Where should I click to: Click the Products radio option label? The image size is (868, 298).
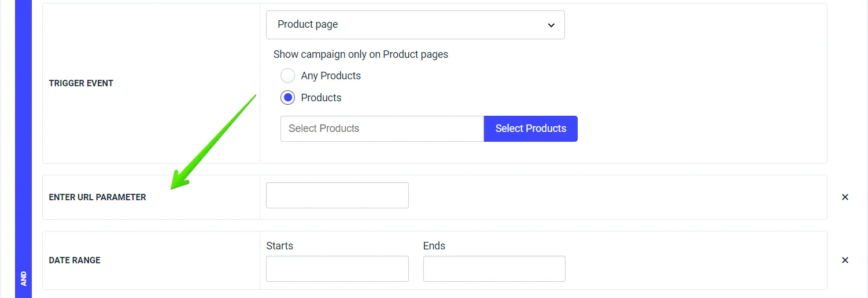[x=321, y=98]
